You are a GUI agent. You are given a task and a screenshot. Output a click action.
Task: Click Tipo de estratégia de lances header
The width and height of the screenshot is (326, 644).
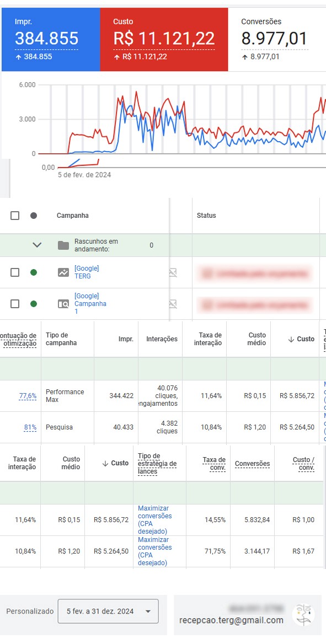[157, 464]
